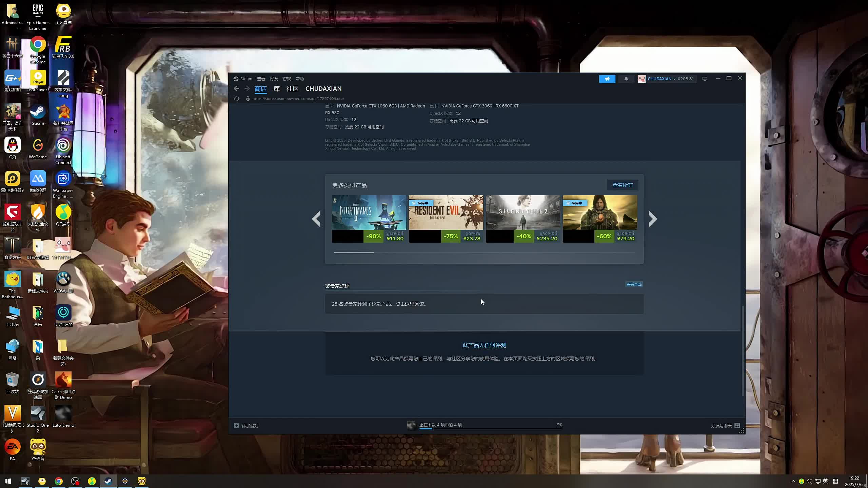The width and height of the screenshot is (868, 488).
Task: Open the Ubisoft Connect desktop icon
Action: [x=63, y=151]
